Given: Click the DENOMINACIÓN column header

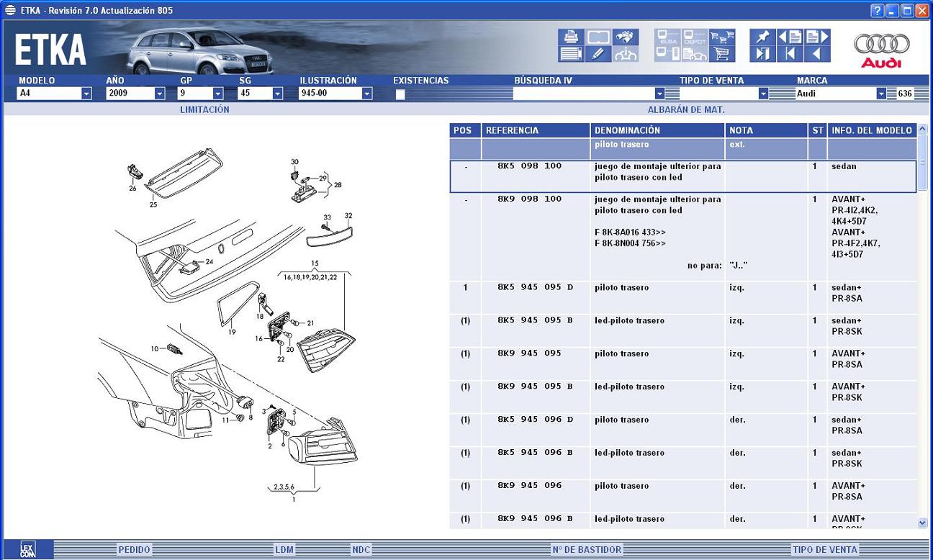Looking at the screenshot, I should tap(658, 130).
